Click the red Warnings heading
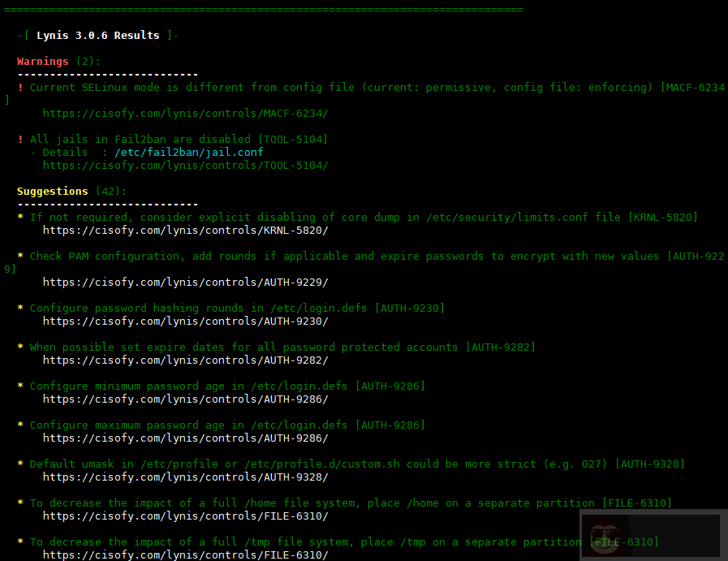The image size is (728, 561). pos(43,61)
